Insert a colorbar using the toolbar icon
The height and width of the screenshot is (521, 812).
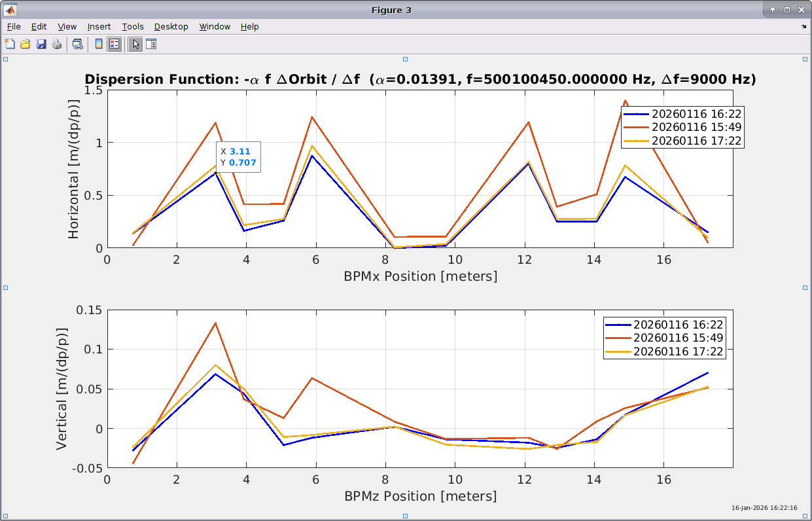[99, 45]
